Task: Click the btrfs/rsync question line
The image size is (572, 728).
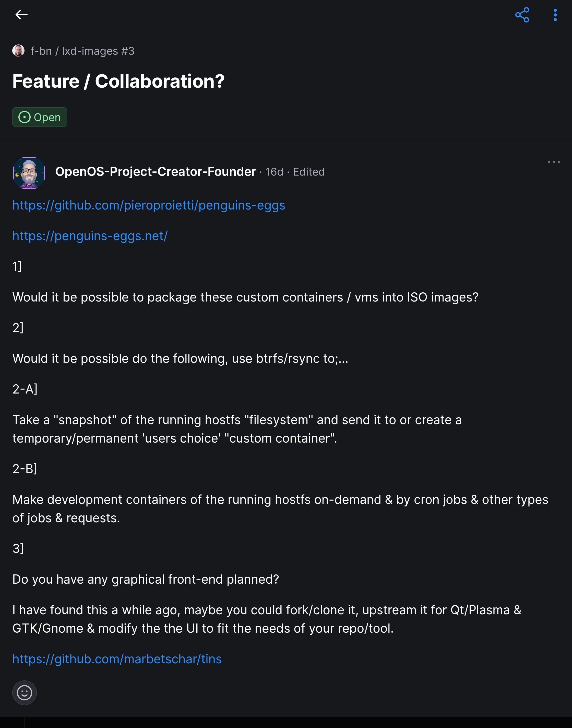Action: point(180,359)
